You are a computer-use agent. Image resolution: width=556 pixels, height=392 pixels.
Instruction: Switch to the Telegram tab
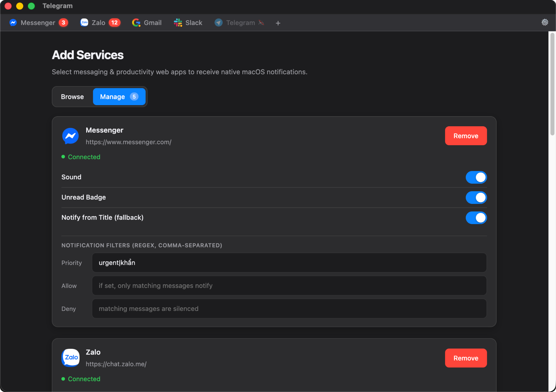(239, 23)
